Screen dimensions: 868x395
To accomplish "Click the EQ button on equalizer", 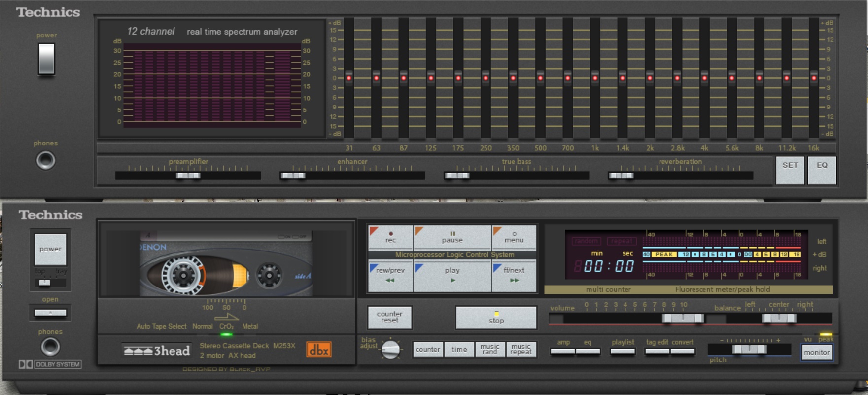I will (x=822, y=170).
